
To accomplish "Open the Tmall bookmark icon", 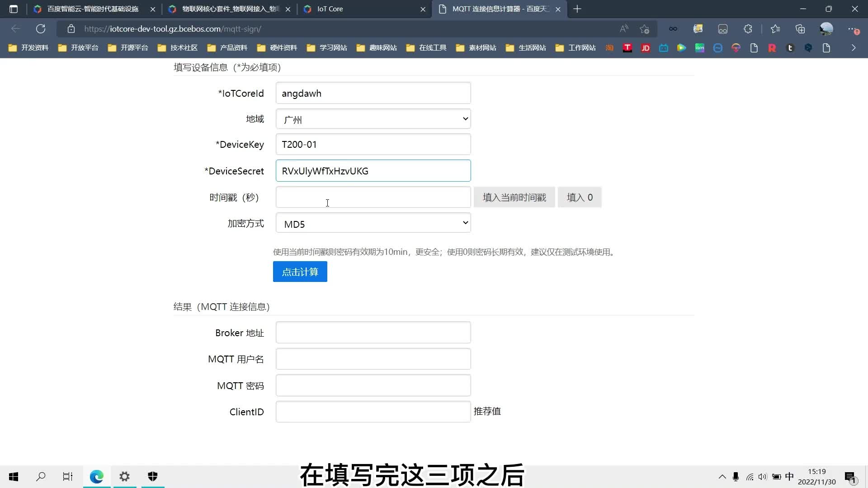I will tap(627, 48).
